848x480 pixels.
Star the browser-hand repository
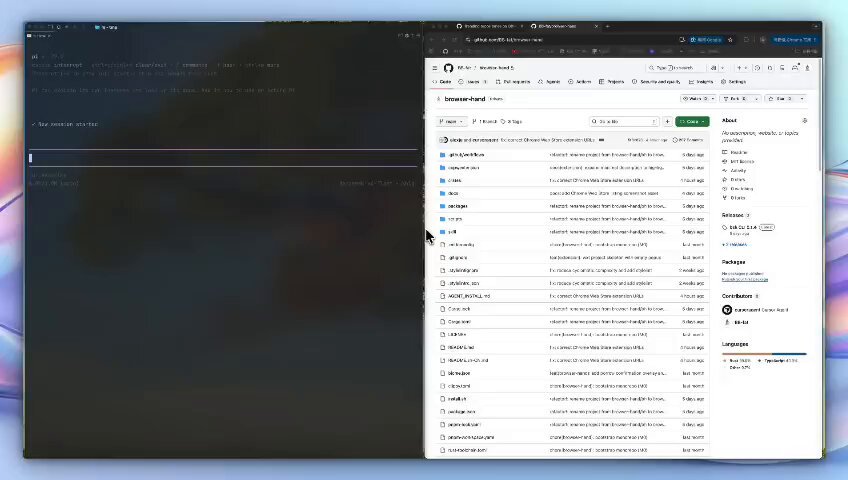coord(780,99)
